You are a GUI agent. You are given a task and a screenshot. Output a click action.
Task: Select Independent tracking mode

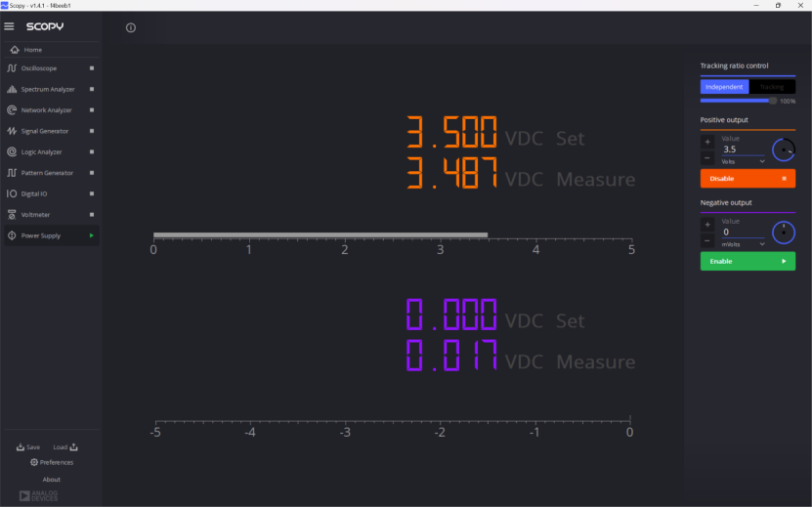click(x=724, y=87)
